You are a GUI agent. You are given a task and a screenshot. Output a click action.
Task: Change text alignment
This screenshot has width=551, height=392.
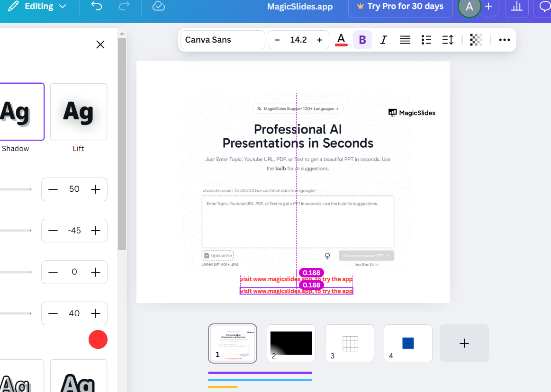click(405, 40)
